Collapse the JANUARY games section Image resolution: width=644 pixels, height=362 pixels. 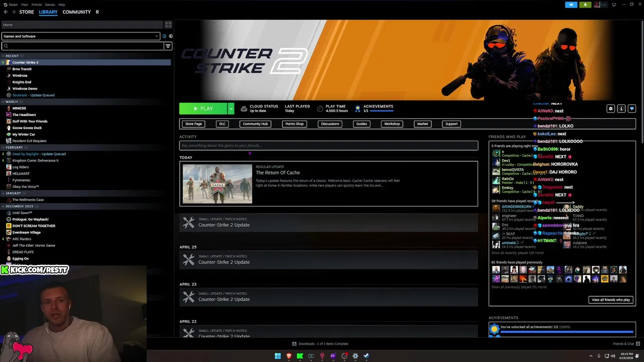coord(3,193)
